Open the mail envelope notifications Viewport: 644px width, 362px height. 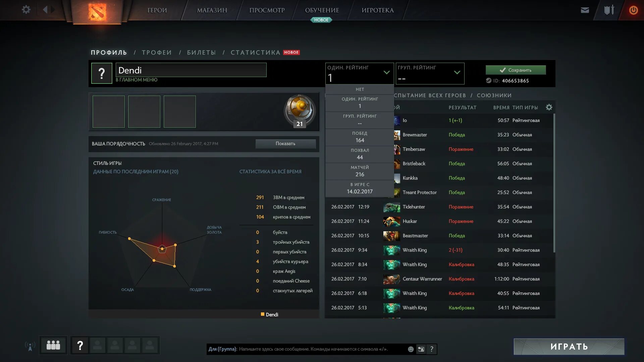click(585, 10)
